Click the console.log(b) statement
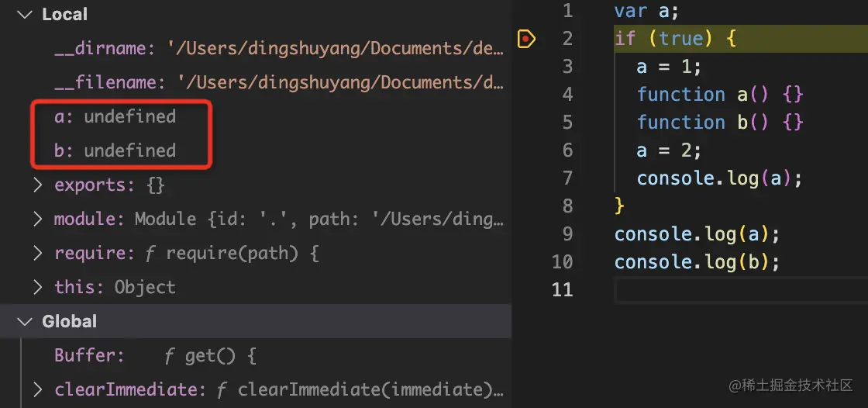The height and width of the screenshot is (408, 868). (x=696, y=262)
